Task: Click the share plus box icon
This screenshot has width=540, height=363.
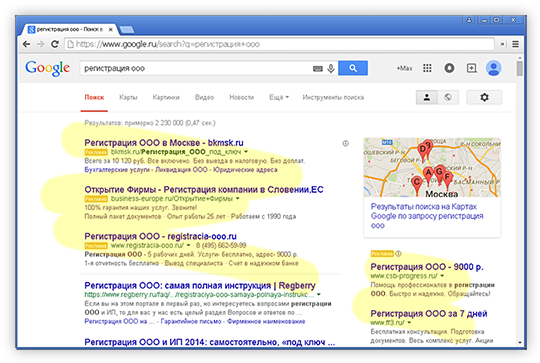Action: (x=471, y=68)
